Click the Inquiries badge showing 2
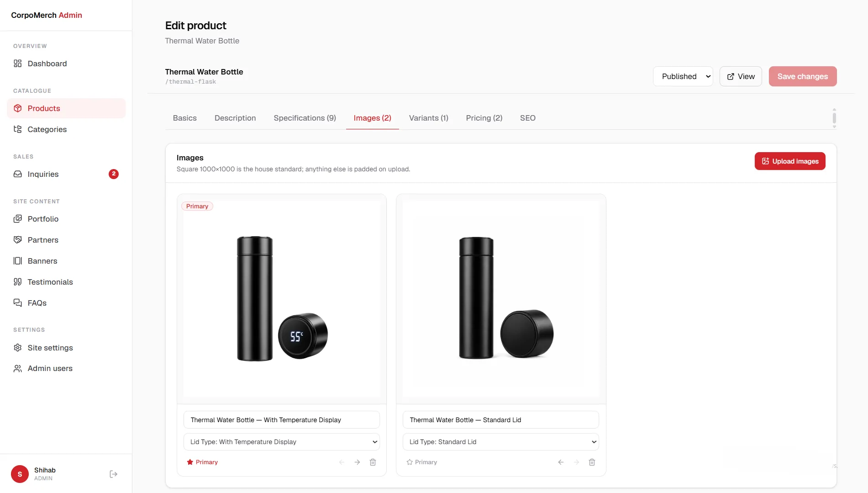 114,174
